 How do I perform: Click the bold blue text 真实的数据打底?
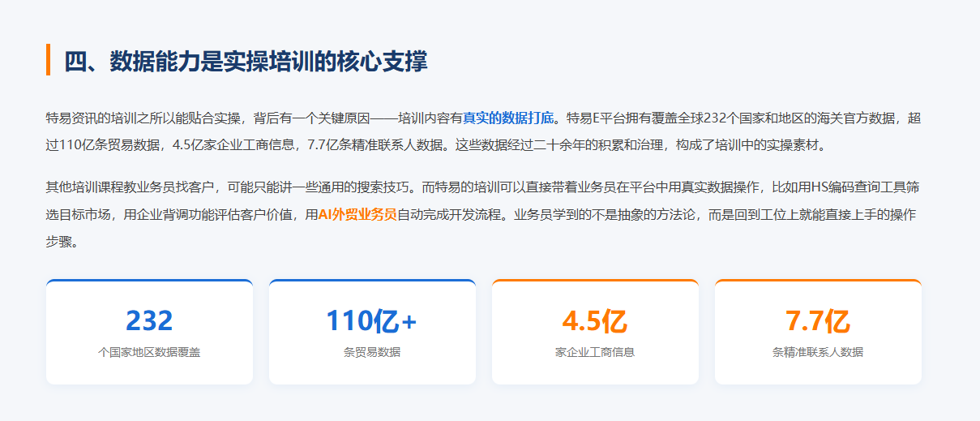click(509, 118)
